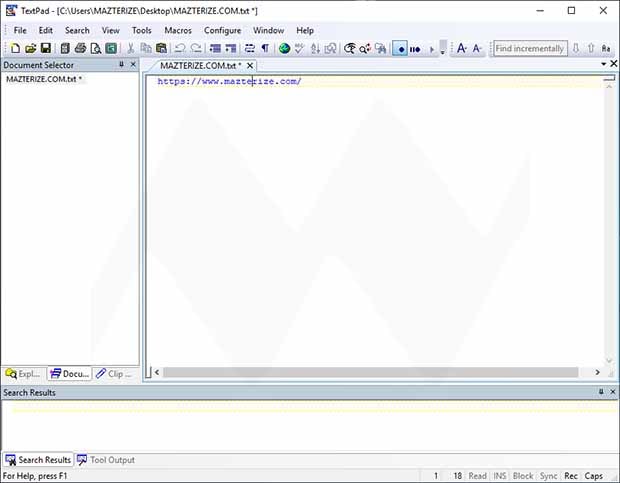Select the MAZTERIZE.COM.txt document tab
This screenshot has height=483, width=620.
point(200,65)
